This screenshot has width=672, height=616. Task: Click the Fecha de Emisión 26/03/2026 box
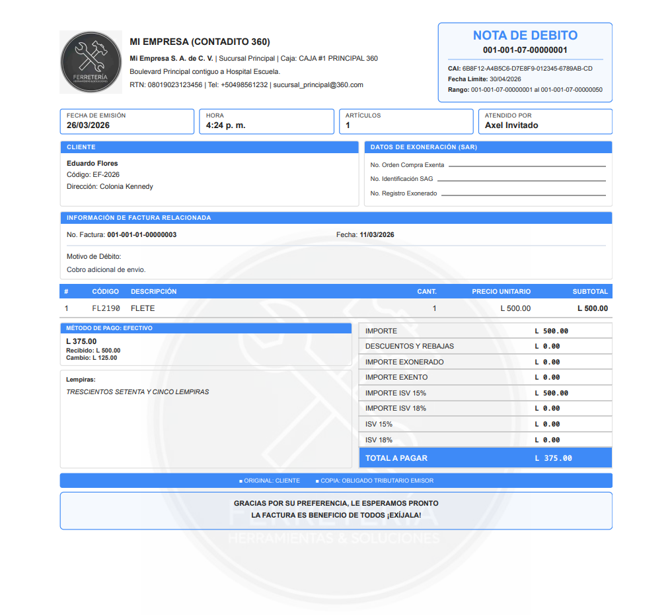click(x=127, y=121)
